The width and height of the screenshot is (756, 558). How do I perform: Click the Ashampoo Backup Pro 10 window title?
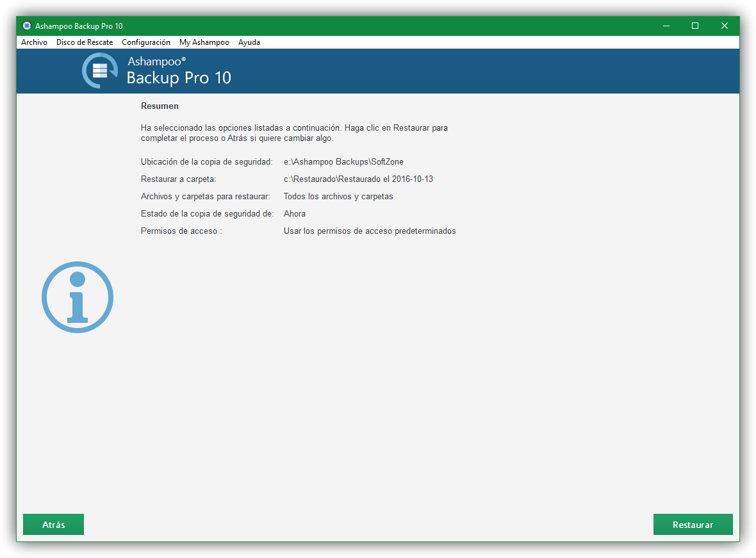(79, 26)
